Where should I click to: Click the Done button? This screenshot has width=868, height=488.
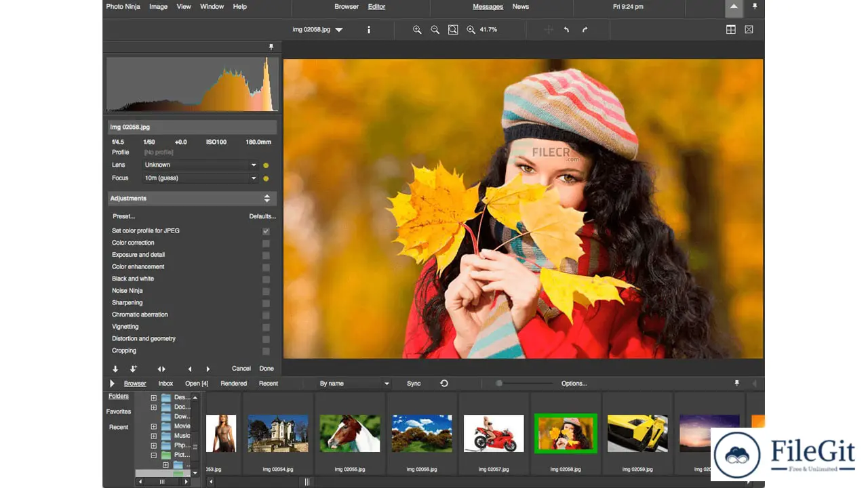click(x=267, y=369)
